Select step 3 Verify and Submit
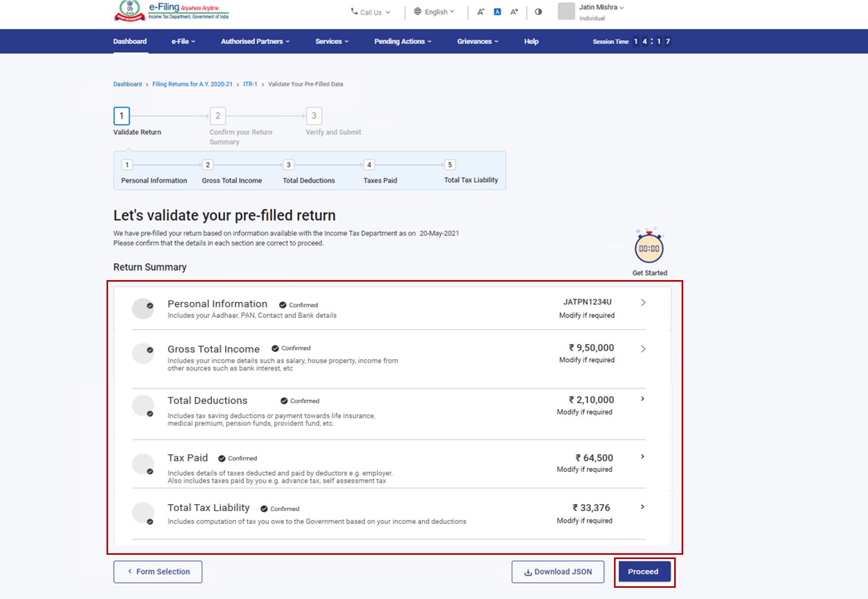 (314, 116)
